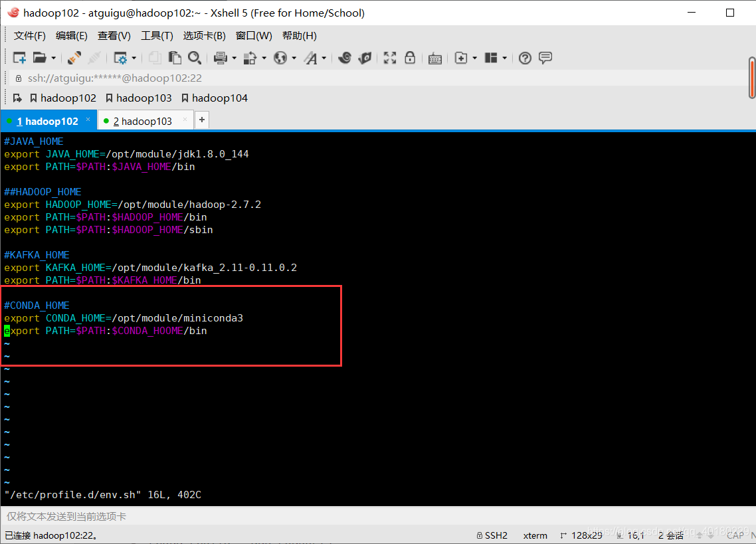Create a new session with toolbar icon
The height and width of the screenshot is (544, 756).
pyautogui.click(x=19, y=58)
